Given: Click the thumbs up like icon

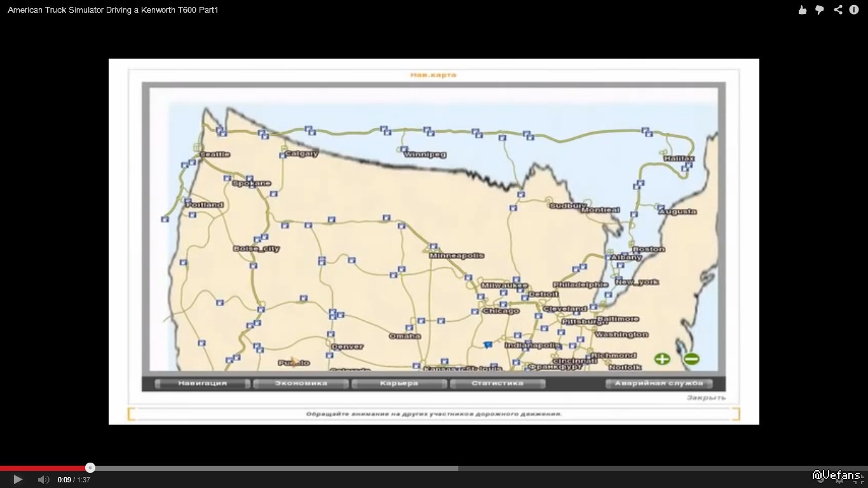Looking at the screenshot, I should [x=803, y=10].
